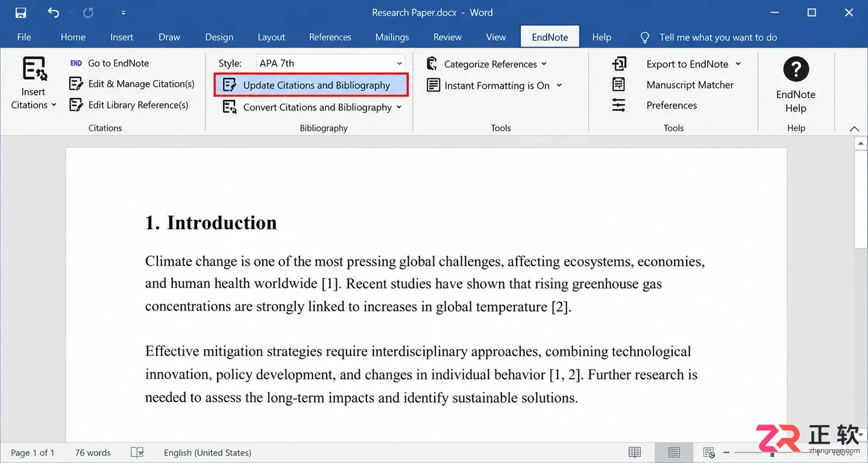Switch to Web Layout view
Screen dimensions: 868x463
pos(709,452)
